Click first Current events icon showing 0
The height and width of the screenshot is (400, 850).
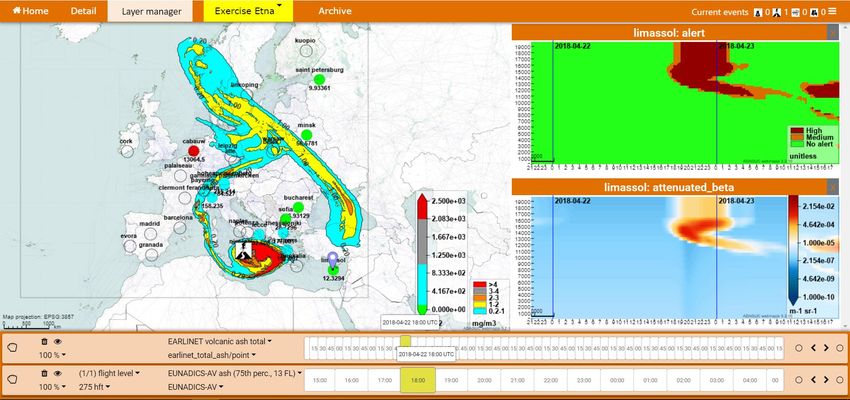point(759,12)
